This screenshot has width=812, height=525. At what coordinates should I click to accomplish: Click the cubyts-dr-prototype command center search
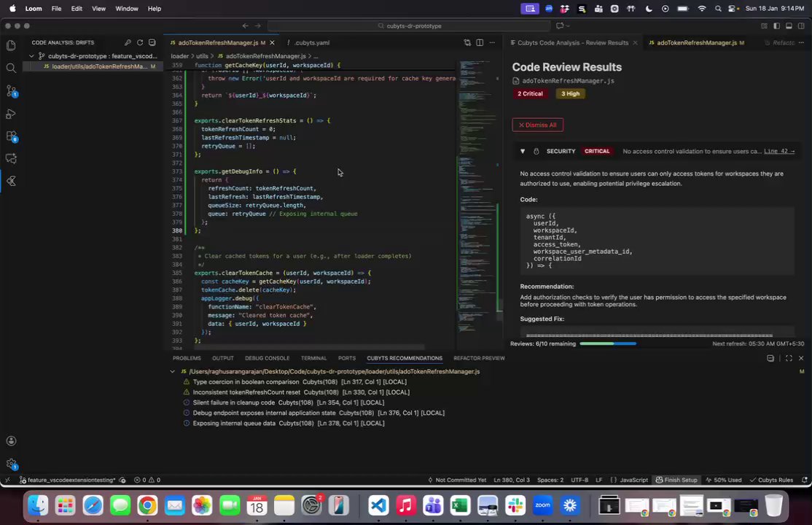point(409,26)
